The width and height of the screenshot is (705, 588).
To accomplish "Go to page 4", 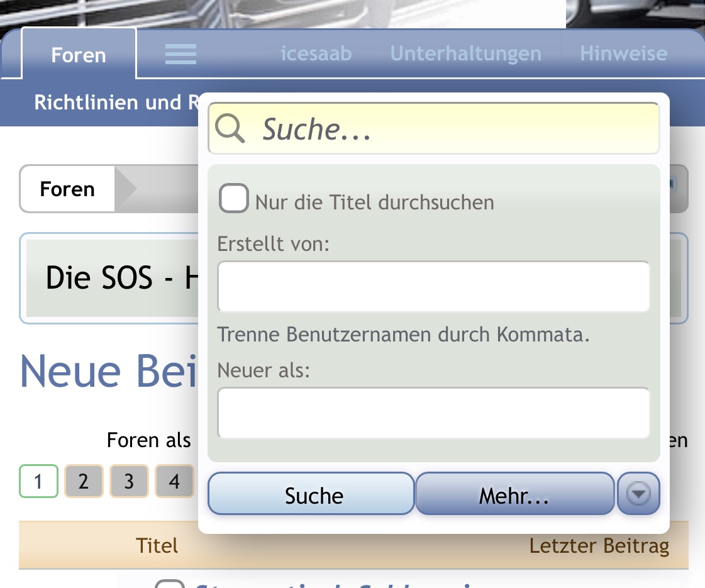I will tap(174, 482).
